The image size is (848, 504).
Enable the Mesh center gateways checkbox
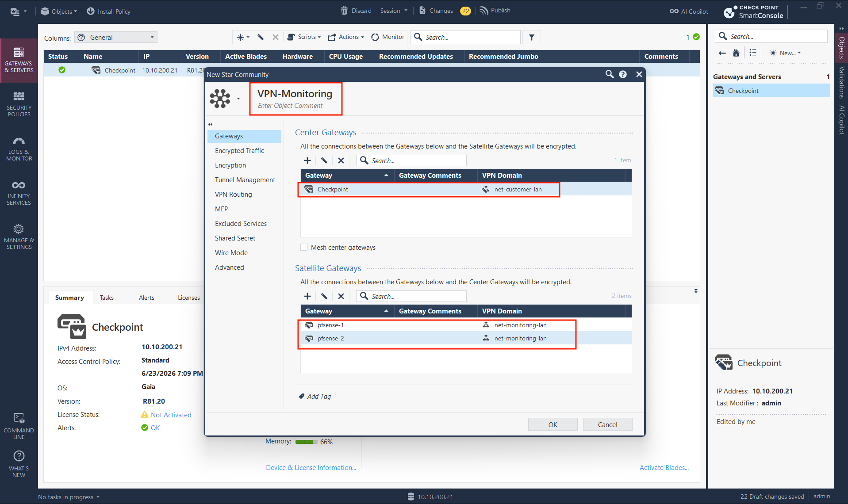tap(304, 247)
